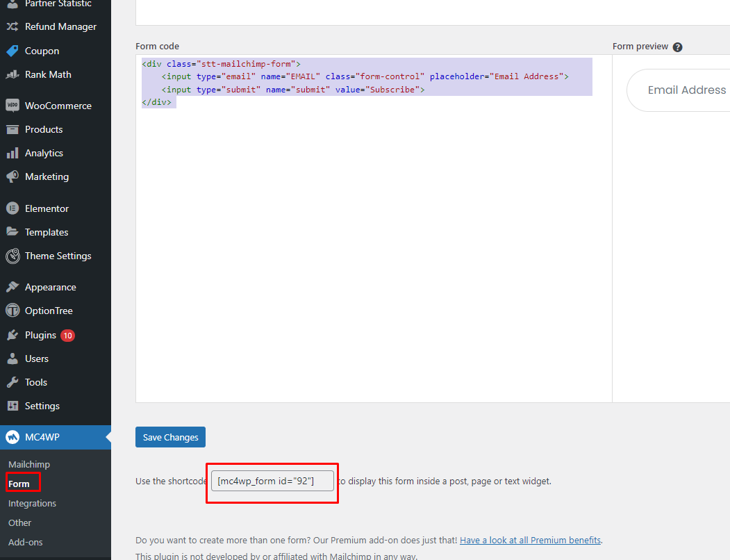Open the Mailchimp submenu item
Screen dimensions: 730x560
click(29, 465)
